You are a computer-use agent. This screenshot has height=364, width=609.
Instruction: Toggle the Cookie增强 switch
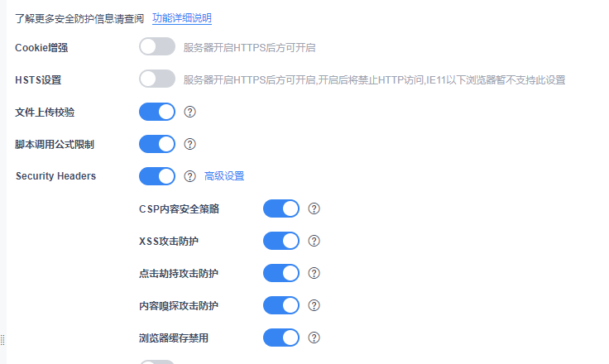(157, 47)
